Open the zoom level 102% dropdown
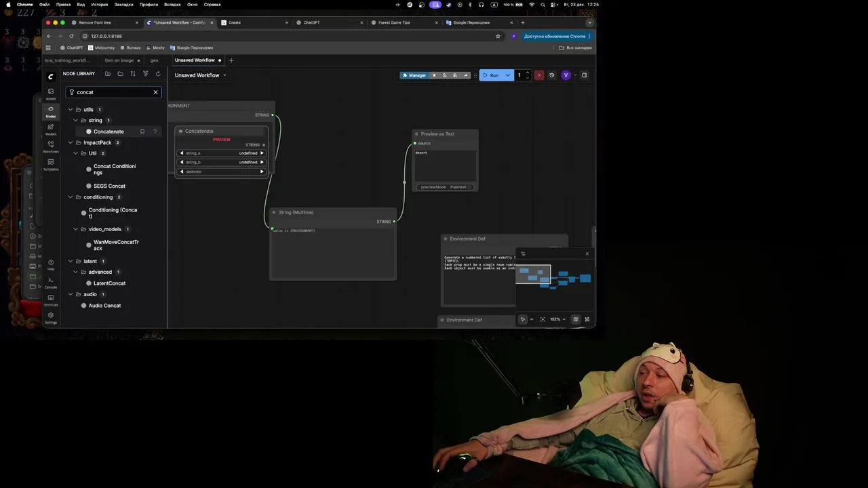 [x=558, y=319]
